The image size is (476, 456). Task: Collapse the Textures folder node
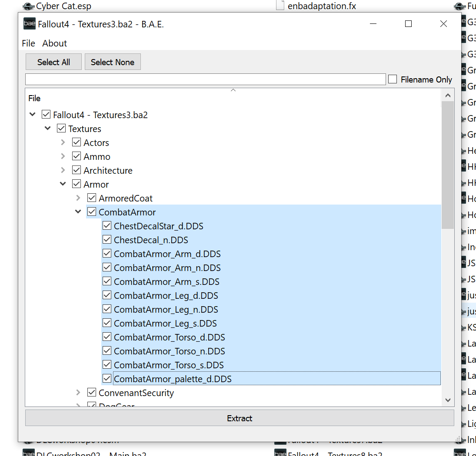[x=48, y=128]
